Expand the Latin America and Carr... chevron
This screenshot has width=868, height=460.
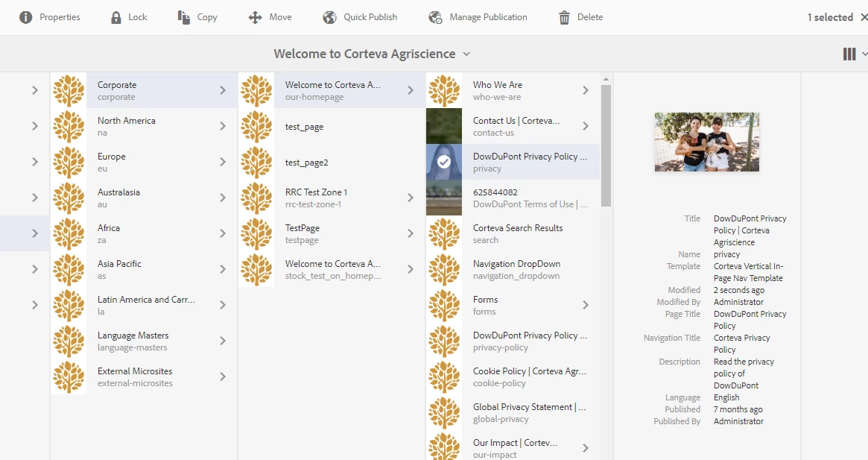click(x=223, y=305)
